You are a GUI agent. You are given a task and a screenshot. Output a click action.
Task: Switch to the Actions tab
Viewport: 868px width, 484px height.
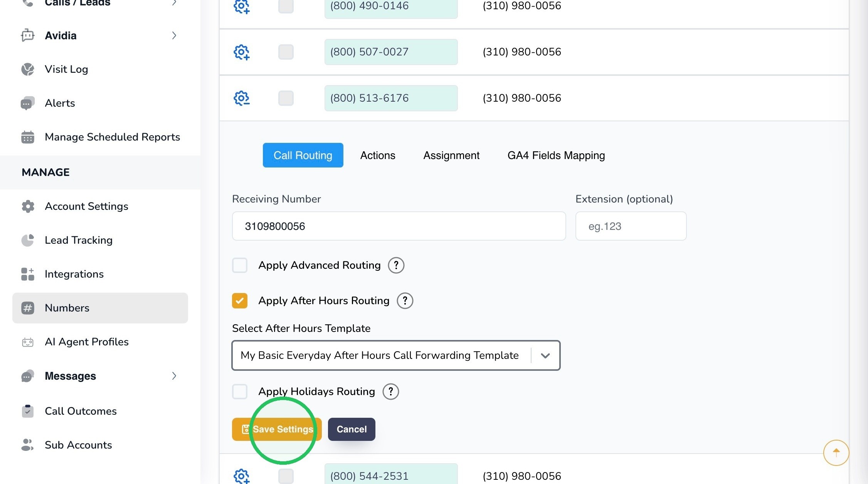378,155
